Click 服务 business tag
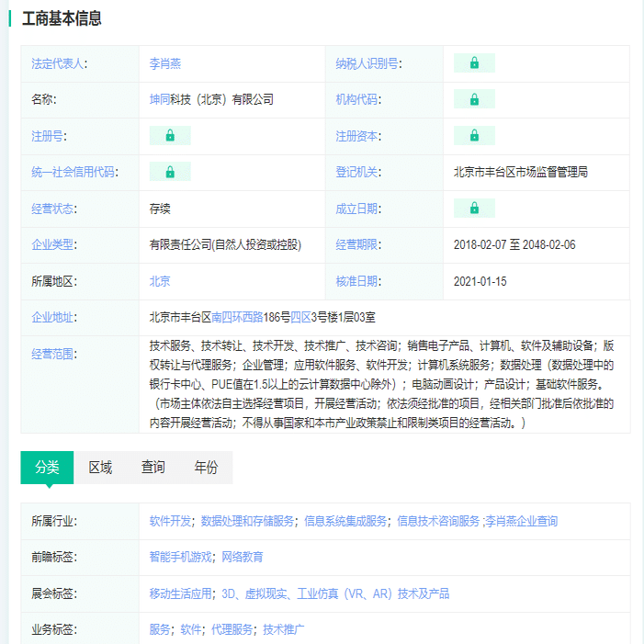The width and height of the screenshot is (644, 644). coord(160,629)
